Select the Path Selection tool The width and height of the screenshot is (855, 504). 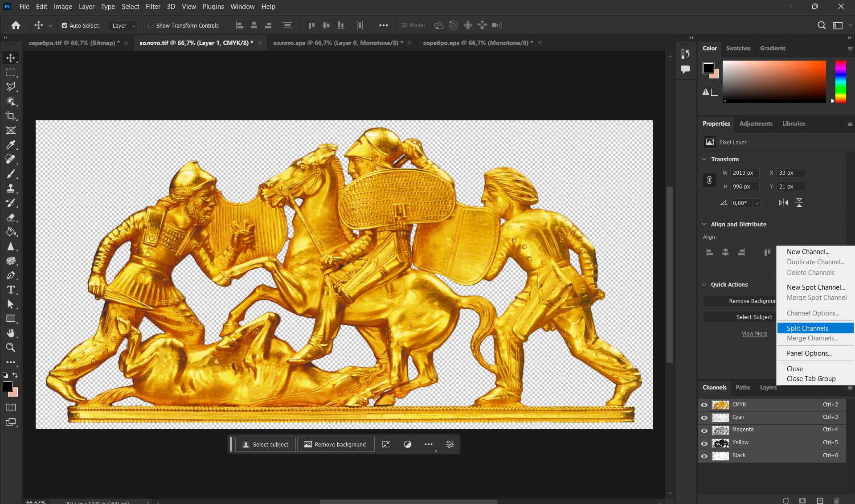(x=11, y=304)
